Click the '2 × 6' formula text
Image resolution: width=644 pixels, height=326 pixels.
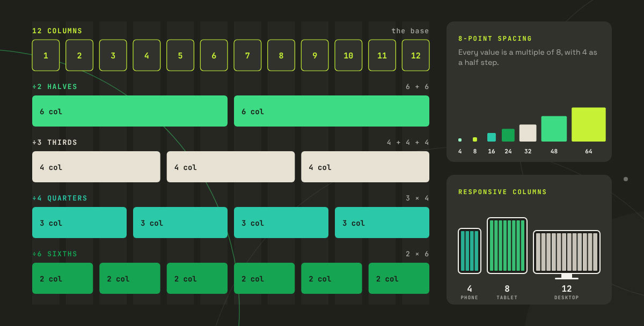[418, 254]
